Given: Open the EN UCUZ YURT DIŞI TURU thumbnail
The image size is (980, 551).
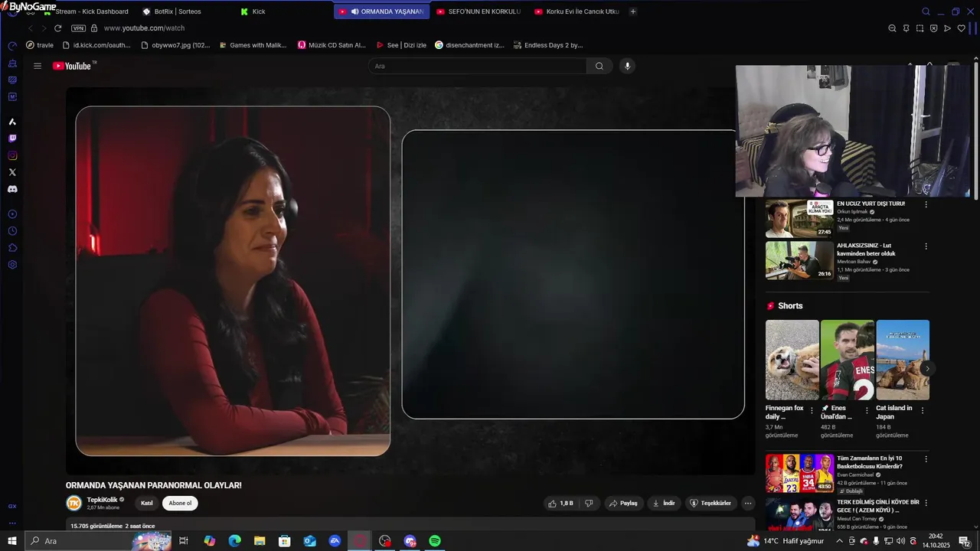Looking at the screenshot, I should pos(799,219).
